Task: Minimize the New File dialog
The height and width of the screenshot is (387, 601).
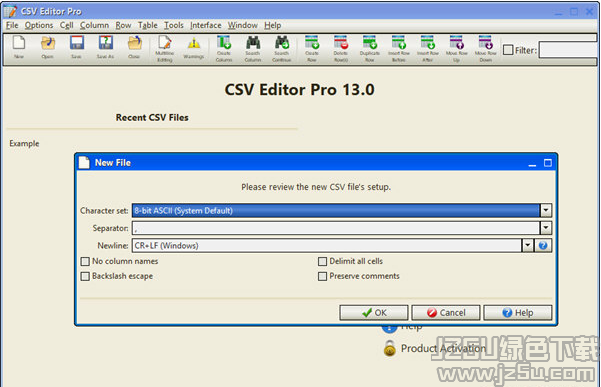Action: click(x=532, y=164)
